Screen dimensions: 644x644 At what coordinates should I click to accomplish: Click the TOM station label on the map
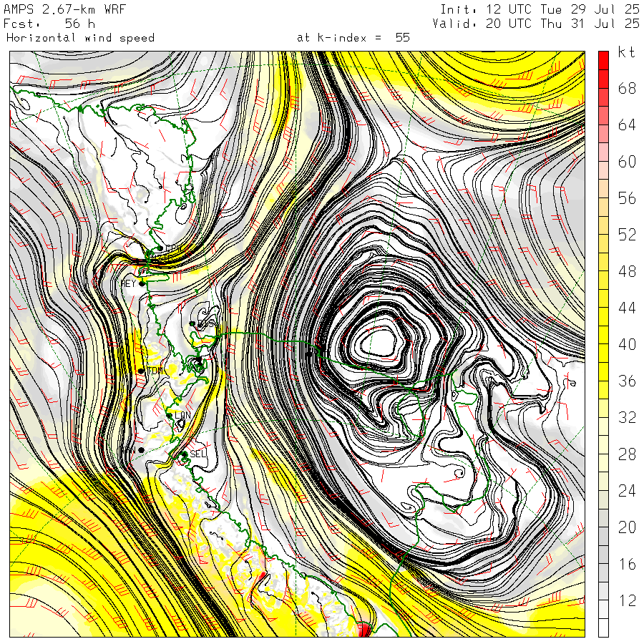(x=155, y=371)
